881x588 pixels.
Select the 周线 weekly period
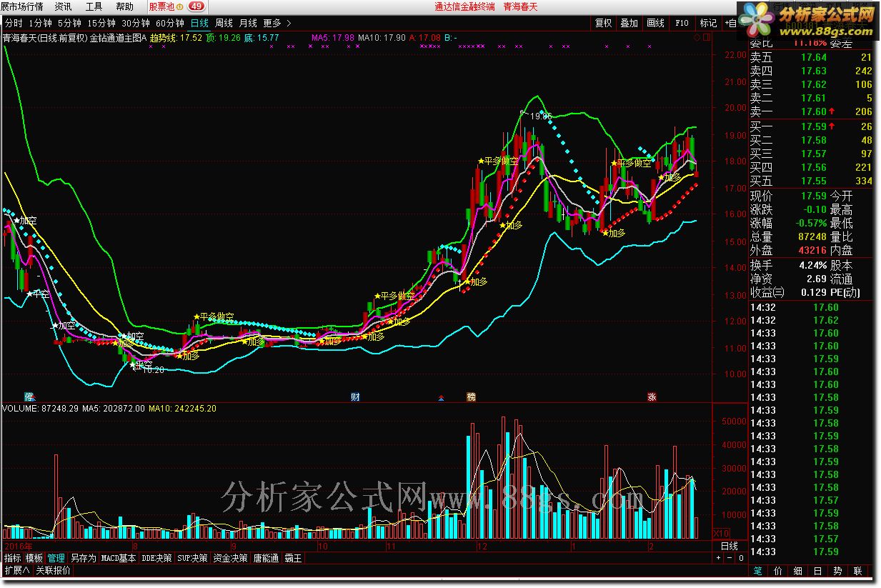point(224,23)
